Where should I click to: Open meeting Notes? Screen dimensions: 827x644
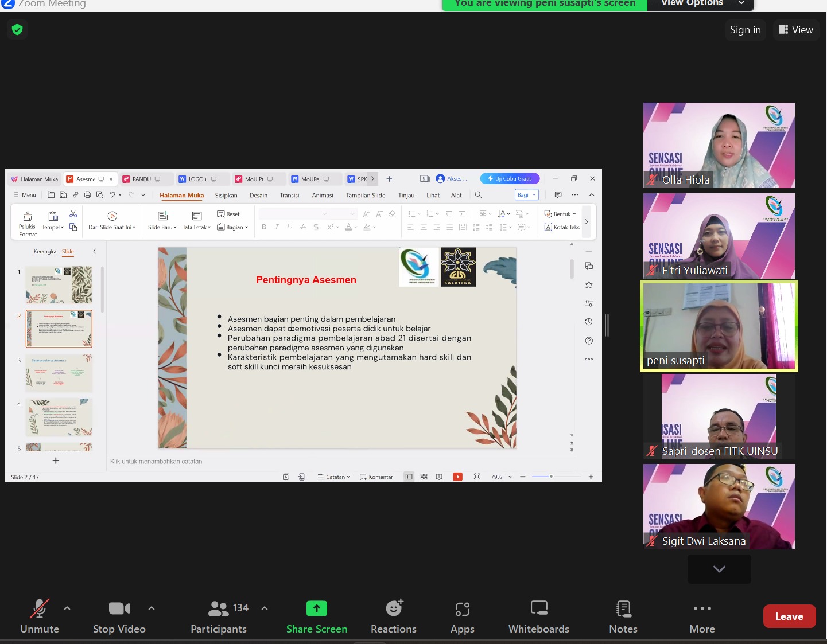click(x=623, y=616)
